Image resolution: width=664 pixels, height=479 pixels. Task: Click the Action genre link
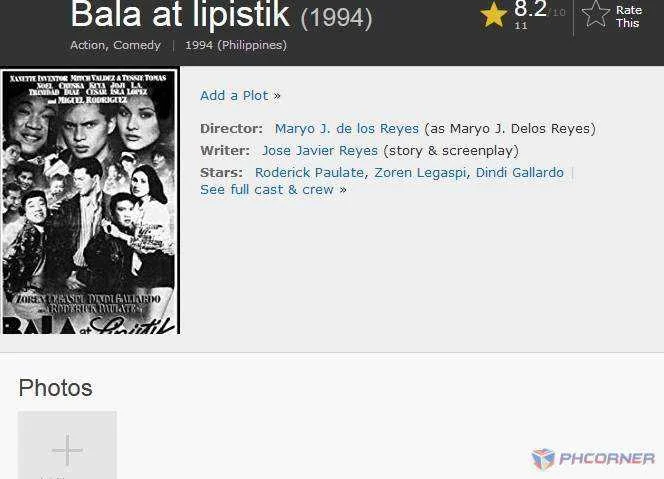pyautogui.click(x=88, y=45)
